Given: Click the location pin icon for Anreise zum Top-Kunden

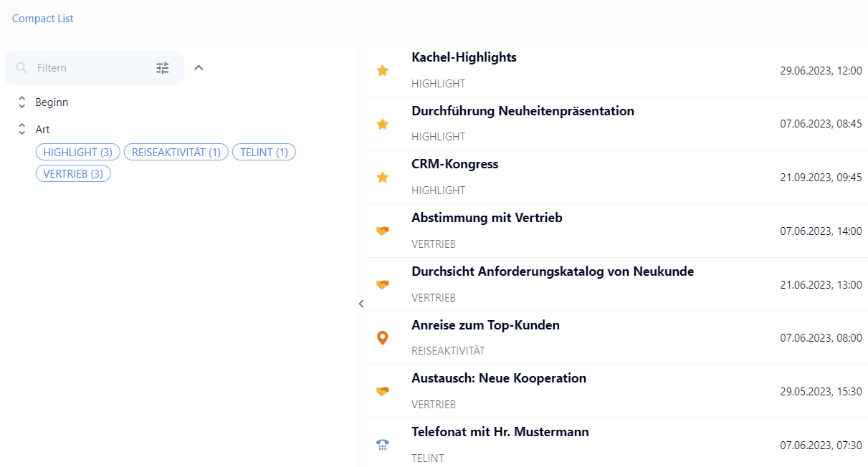Looking at the screenshot, I should 383,338.
